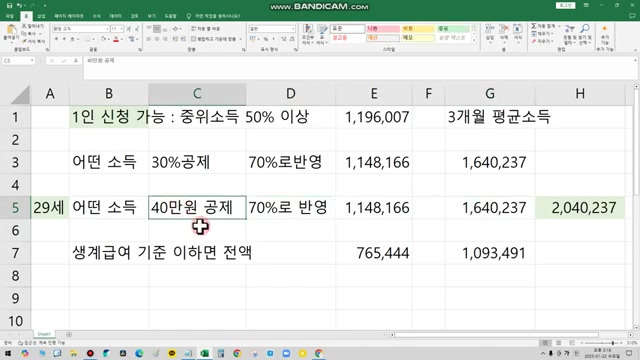Open the Name Box dropdown showing C5
The image size is (640, 360).
tap(32, 60)
